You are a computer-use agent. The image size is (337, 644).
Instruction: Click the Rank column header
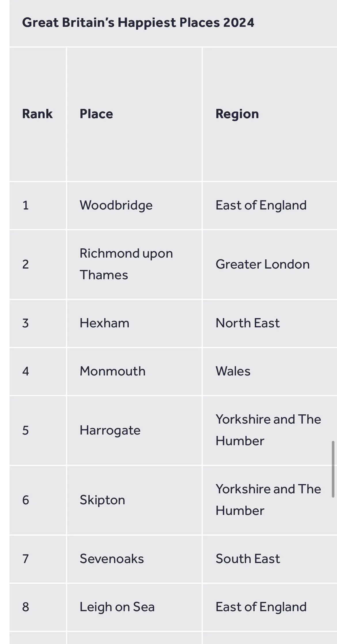pyautogui.click(x=37, y=114)
